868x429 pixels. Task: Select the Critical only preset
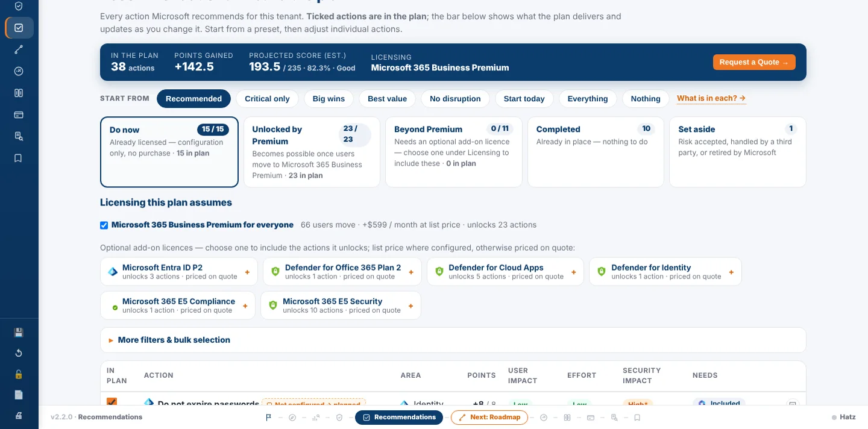(267, 99)
